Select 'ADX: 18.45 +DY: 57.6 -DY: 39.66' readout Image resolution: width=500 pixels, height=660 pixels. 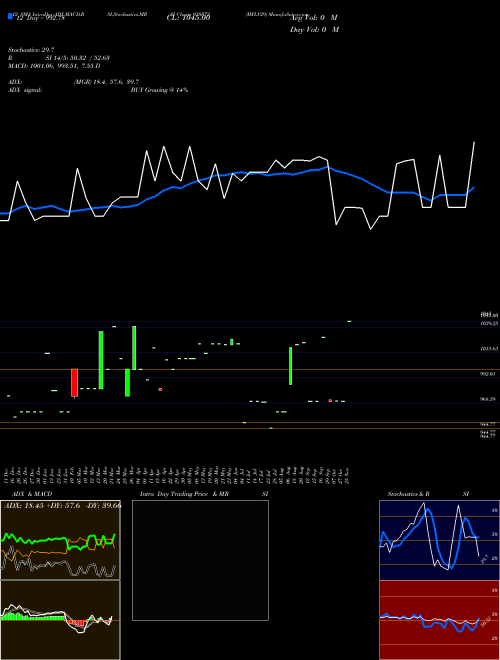63,506
